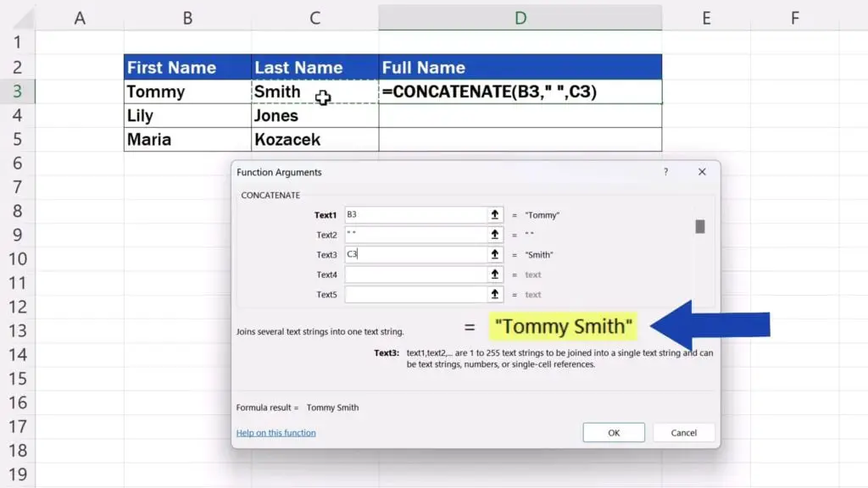Click collapse-dialog arrow icon beside Text2 field
This screenshot has height=488, width=868.
coord(495,235)
